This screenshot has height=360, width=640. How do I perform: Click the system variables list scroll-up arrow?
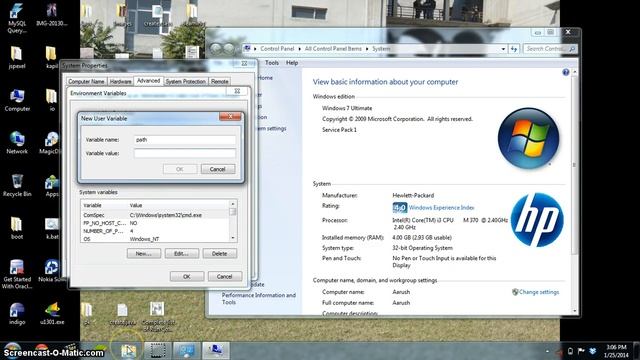click(233, 204)
